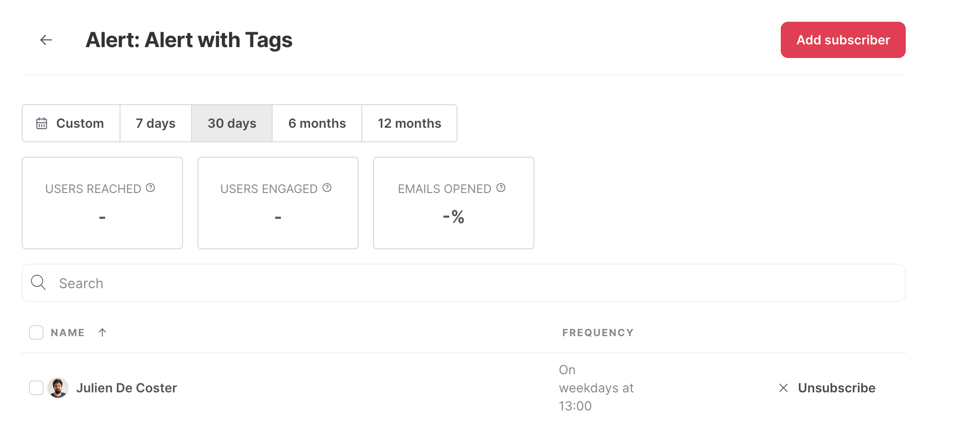Switch to the 6 months range

click(317, 123)
